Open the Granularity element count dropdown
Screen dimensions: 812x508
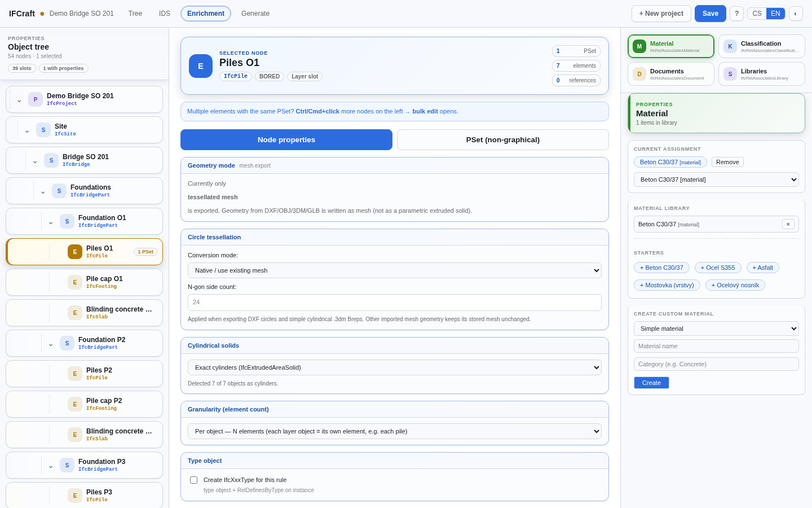(395, 431)
